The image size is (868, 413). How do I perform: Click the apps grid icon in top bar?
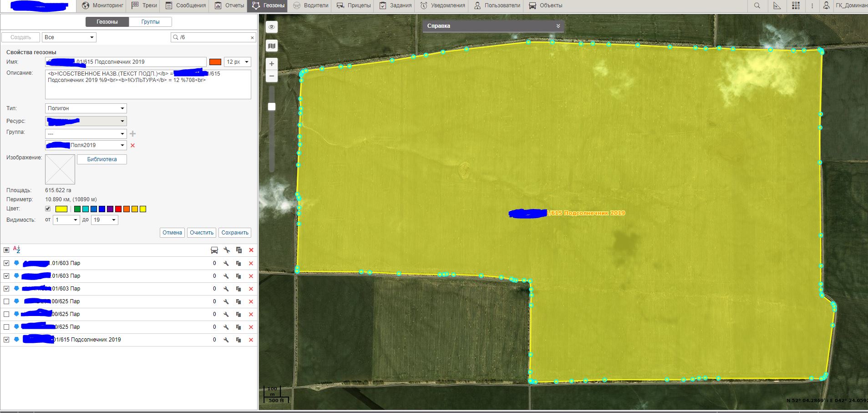(796, 5)
